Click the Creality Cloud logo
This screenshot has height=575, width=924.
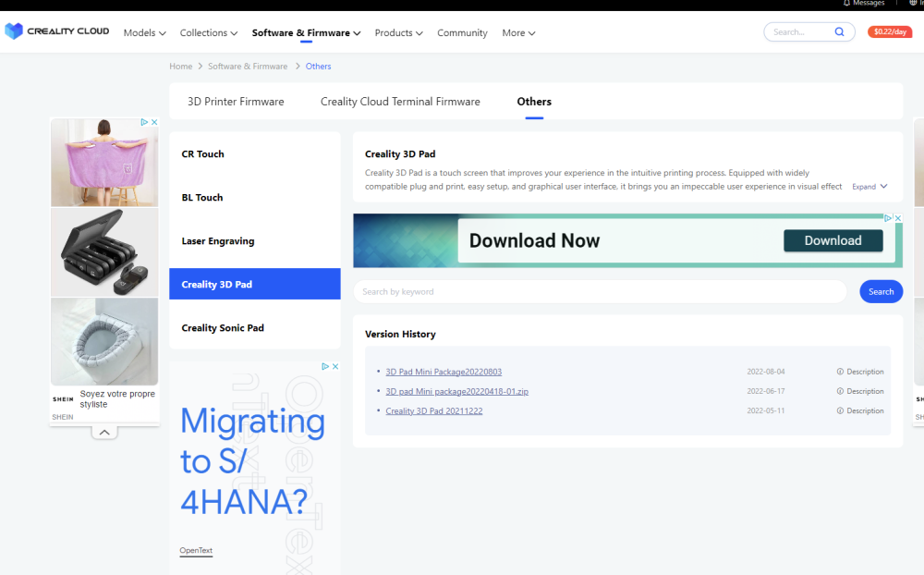[56, 31]
